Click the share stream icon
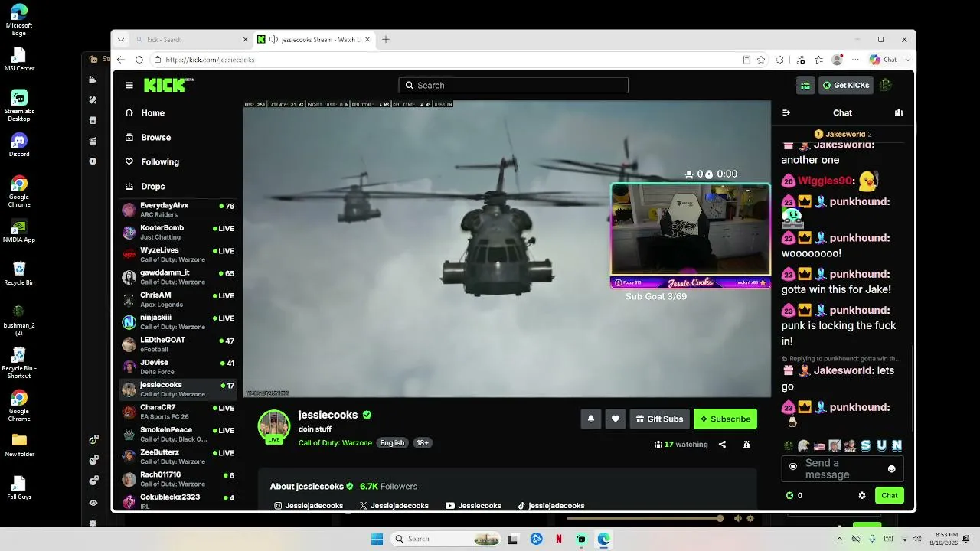 click(x=722, y=444)
